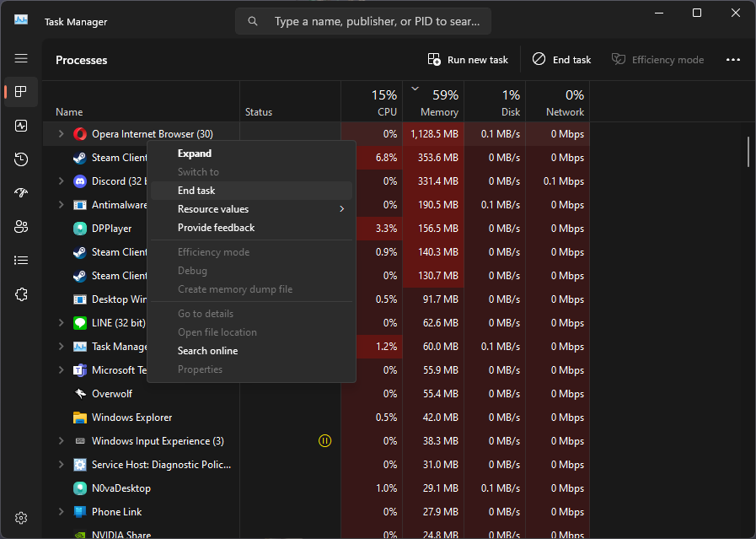Sort processes by the Memory column
This screenshot has width=756, height=539.
point(433,102)
